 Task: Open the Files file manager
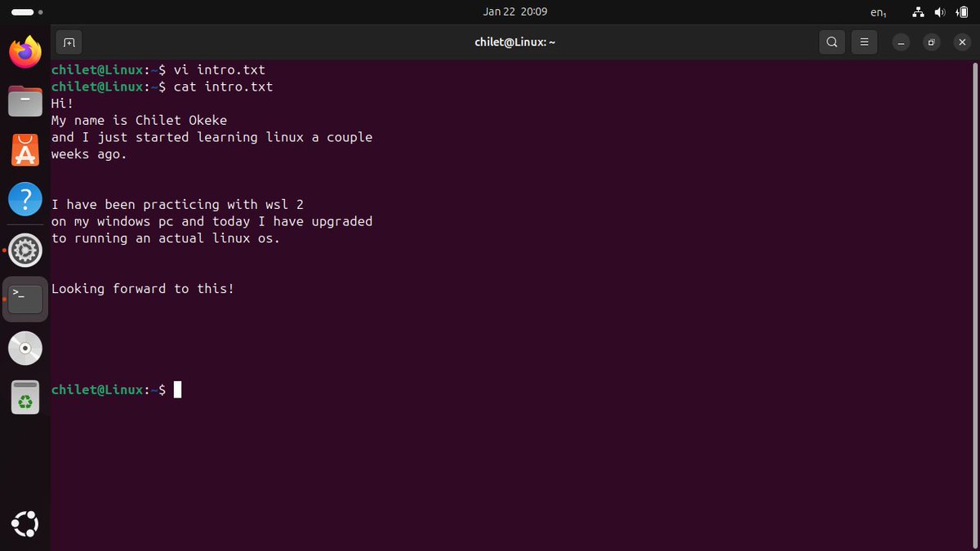coord(24,101)
